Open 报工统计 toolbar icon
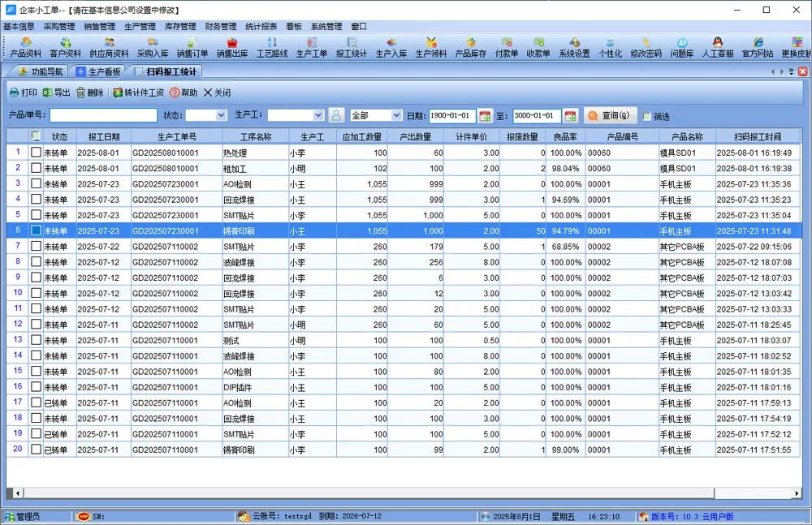 click(351, 47)
